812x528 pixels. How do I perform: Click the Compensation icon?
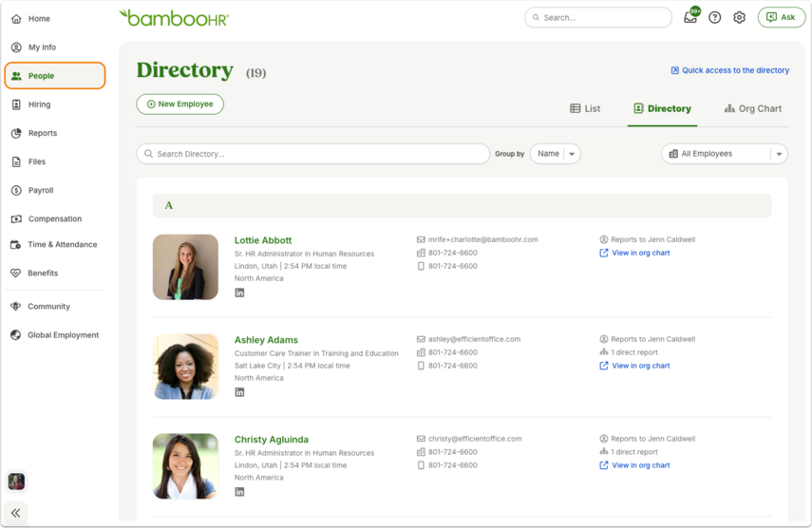[x=16, y=219]
